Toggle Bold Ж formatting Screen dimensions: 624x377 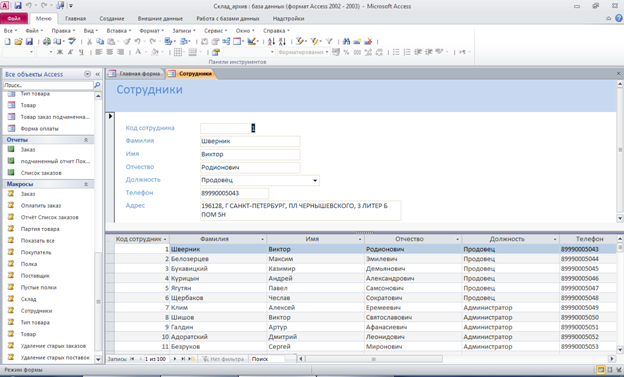tap(60, 52)
